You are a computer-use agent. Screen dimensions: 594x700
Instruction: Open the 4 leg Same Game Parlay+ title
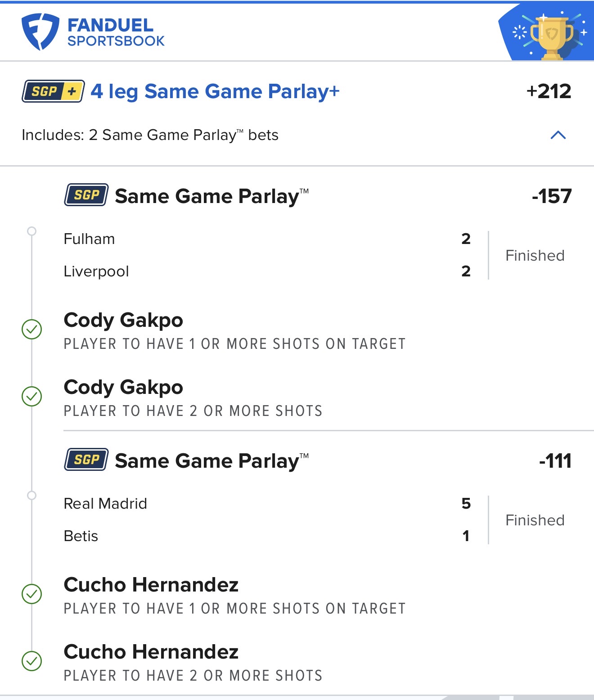tap(215, 91)
